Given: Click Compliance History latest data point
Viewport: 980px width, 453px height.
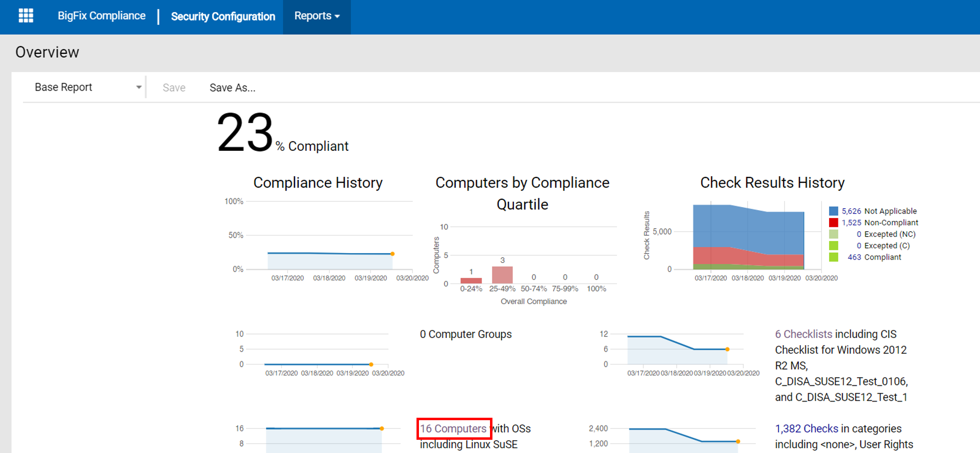Looking at the screenshot, I should pos(392,254).
